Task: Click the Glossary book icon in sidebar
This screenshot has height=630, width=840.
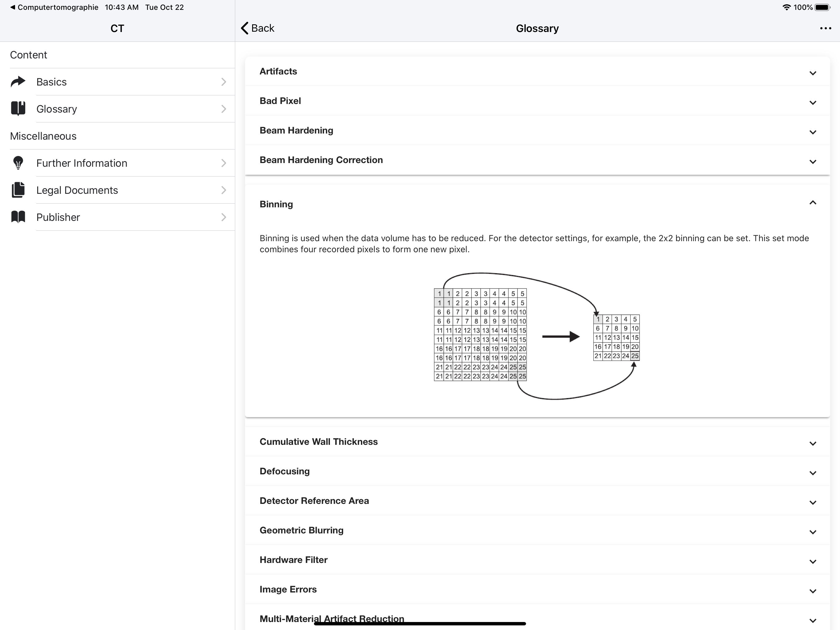Action: coord(18,109)
